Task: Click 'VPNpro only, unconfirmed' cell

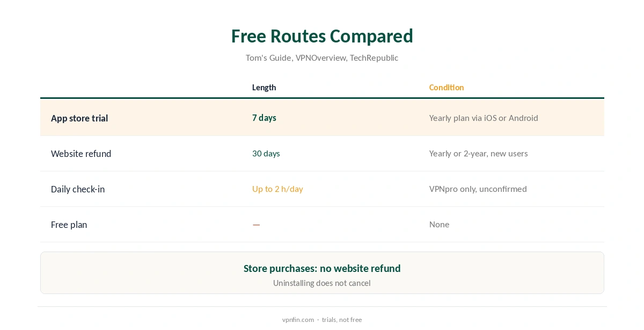Action: click(x=478, y=189)
